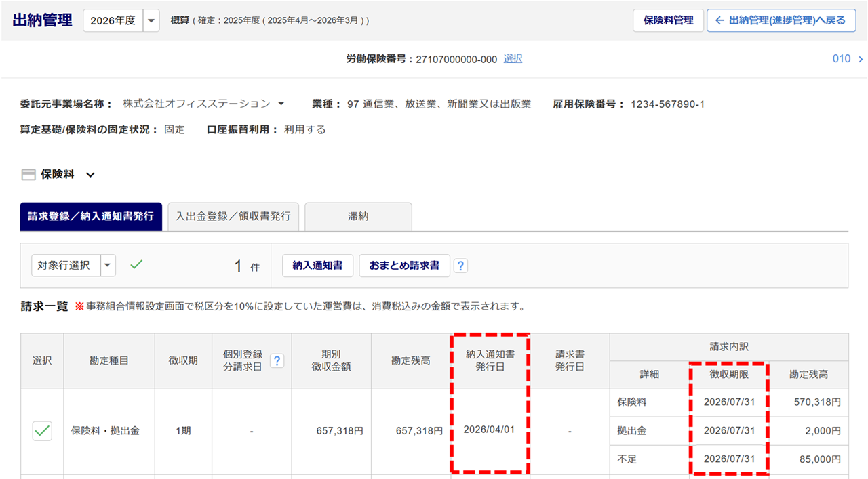Open 株式会社オフィスステーション business selector
The height and width of the screenshot is (479, 868).
pyautogui.click(x=281, y=104)
